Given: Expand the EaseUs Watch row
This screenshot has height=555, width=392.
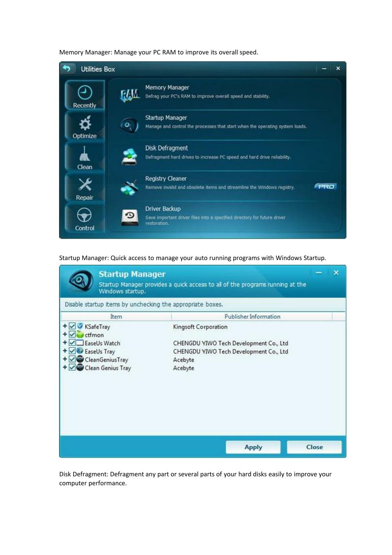Looking at the screenshot, I should pos(65,343).
